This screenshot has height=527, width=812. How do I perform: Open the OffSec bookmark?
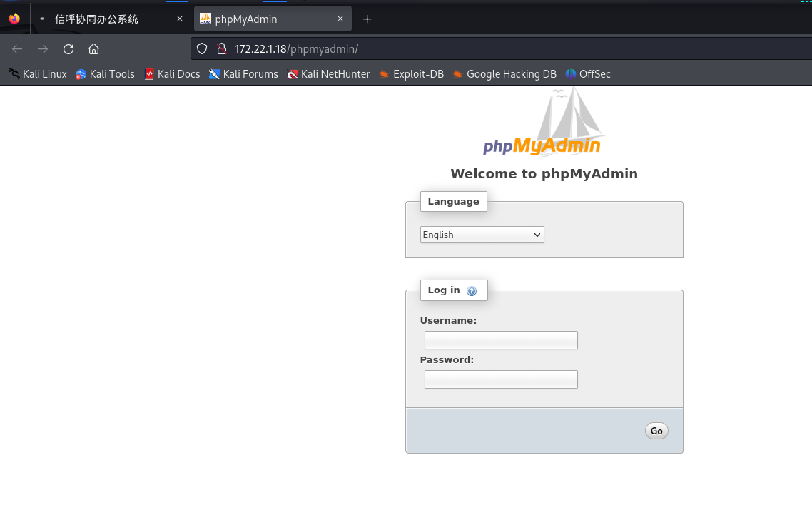[x=588, y=74]
